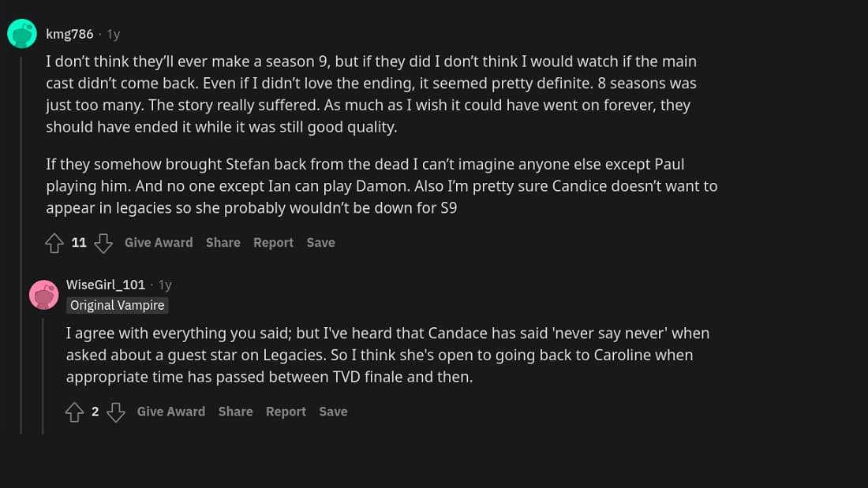Open WiseGirl_101's pink avatar

pos(43,294)
